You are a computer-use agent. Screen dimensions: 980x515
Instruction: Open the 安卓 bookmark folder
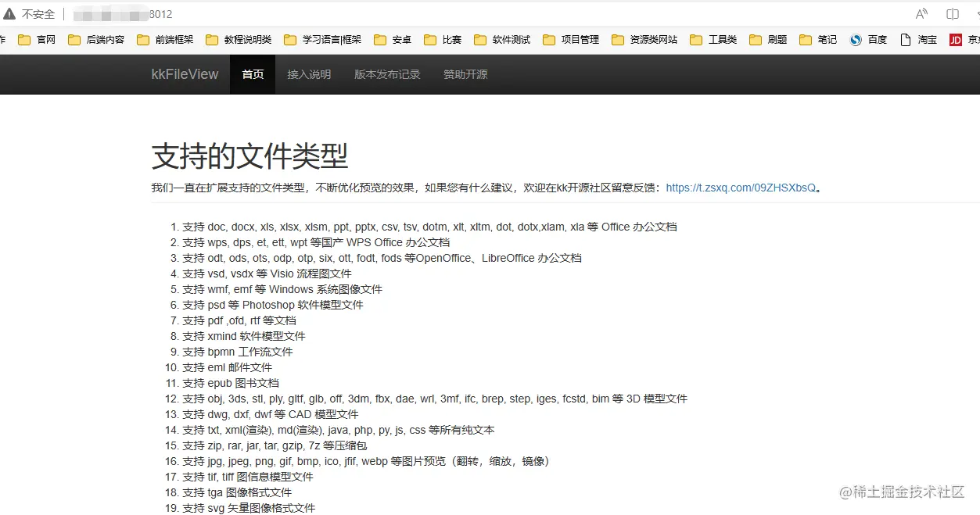click(393, 39)
